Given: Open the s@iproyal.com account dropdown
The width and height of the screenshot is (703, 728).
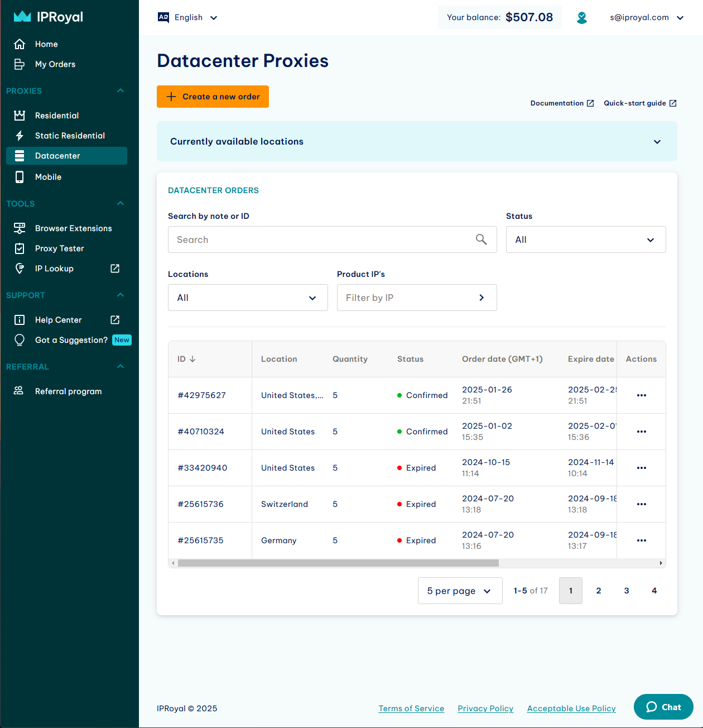Looking at the screenshot, I should coord(647,17).
